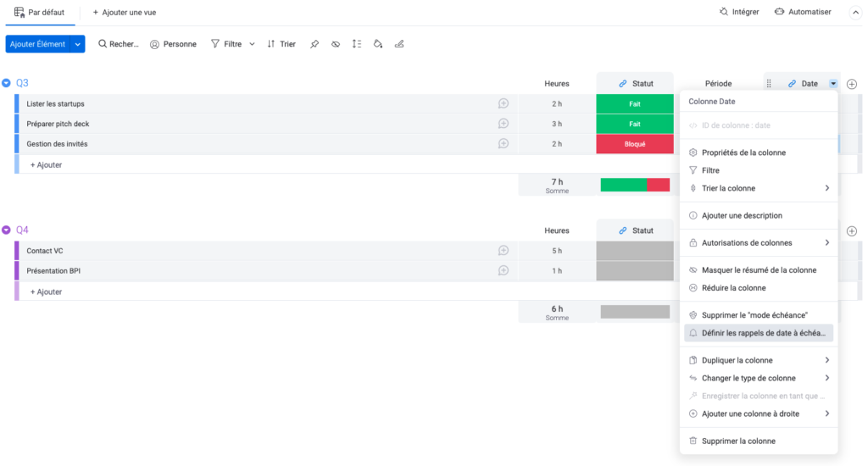Expand the Filtre dropdown arrow

252,44
